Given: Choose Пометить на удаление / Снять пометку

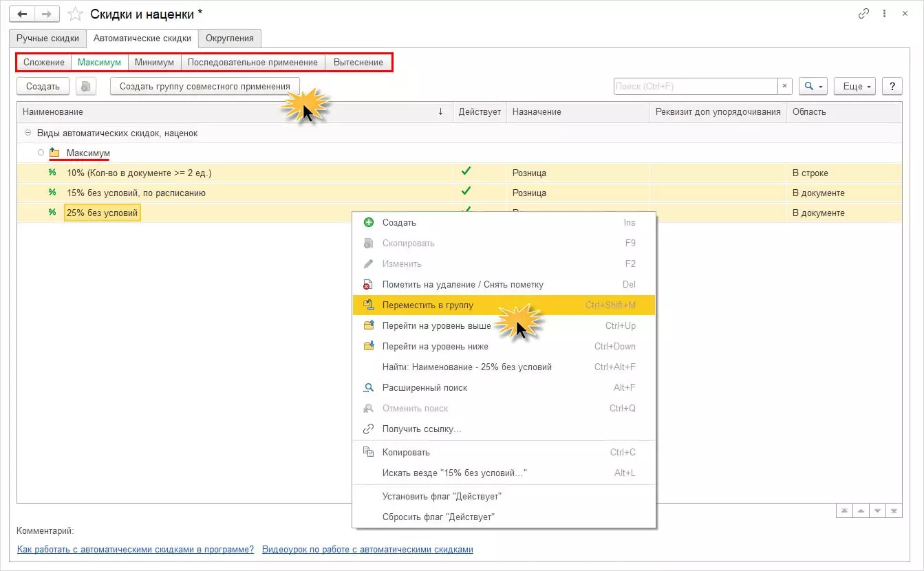Looking at the screenshot, I should tap(504, 284).
